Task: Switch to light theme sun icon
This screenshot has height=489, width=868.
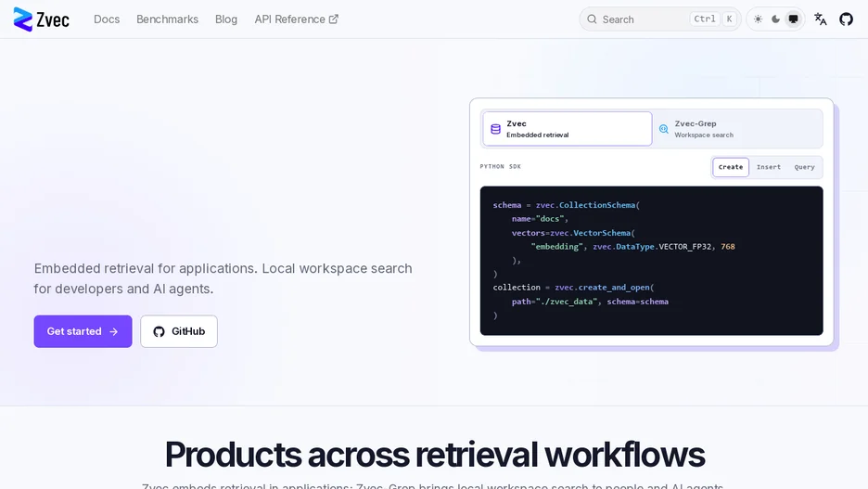Action: click(x=758, y=19)
